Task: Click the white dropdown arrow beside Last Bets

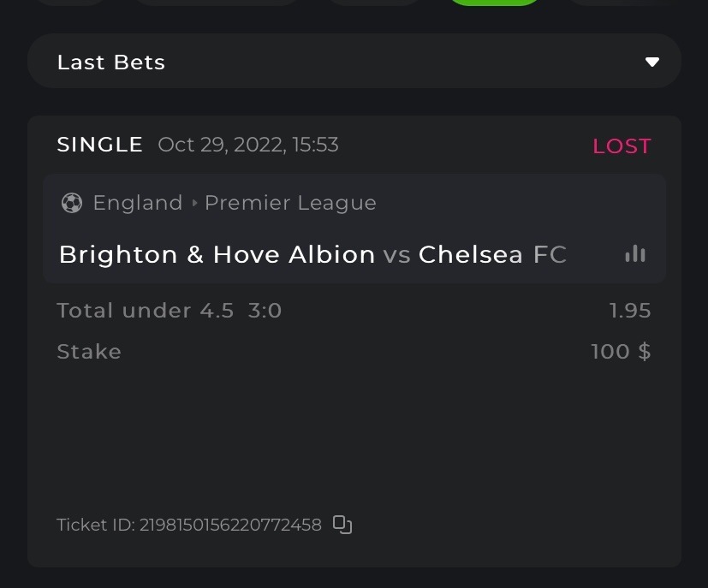Action: tap(651, 62)
